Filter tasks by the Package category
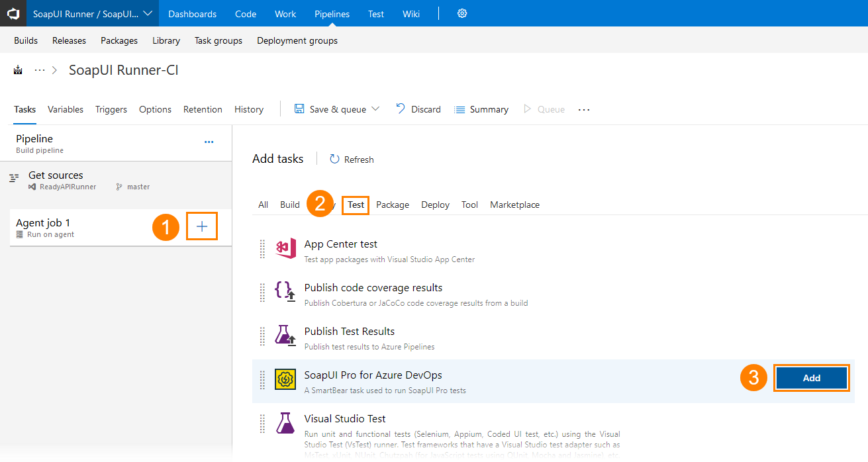This screenshot has height=462, width=868. [x=393, y=205]
